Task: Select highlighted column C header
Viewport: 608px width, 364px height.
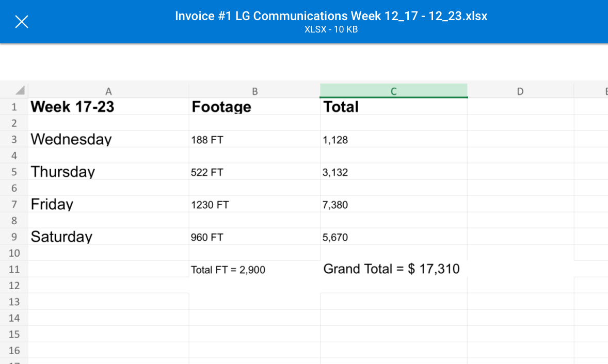Action: click(x=394, y=91)
